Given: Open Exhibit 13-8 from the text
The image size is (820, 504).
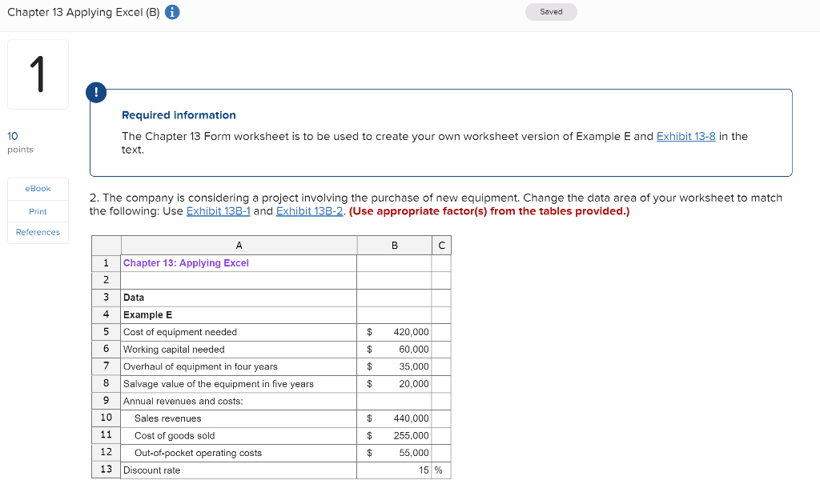Looking at the screenshot, I should [686, 136].
